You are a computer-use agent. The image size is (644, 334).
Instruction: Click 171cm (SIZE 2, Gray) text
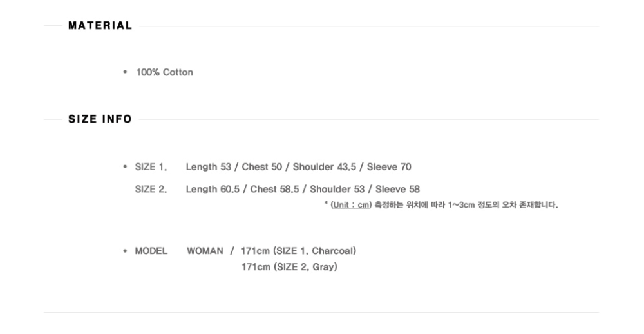pyautogui.click(x=290, y=267)
